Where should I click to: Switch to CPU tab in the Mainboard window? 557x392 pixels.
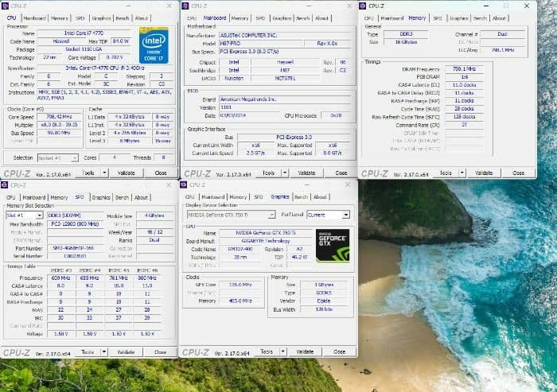[x=192, y=18]
